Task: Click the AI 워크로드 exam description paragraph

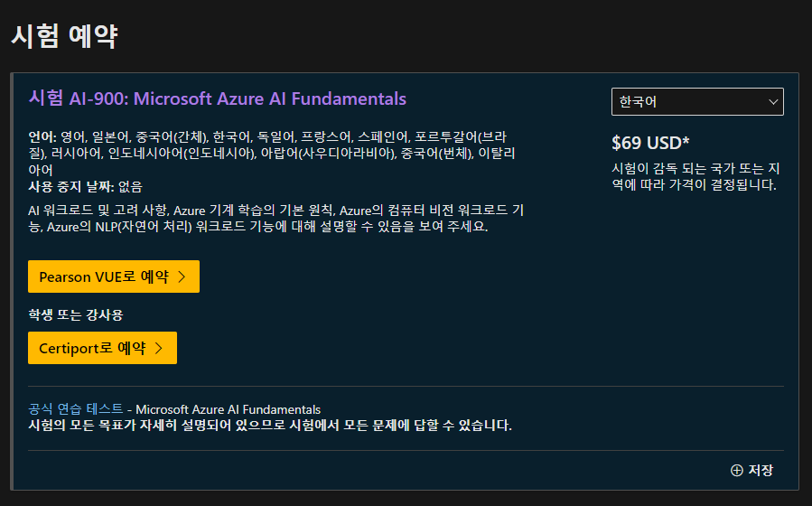Action: pos(276,219)
